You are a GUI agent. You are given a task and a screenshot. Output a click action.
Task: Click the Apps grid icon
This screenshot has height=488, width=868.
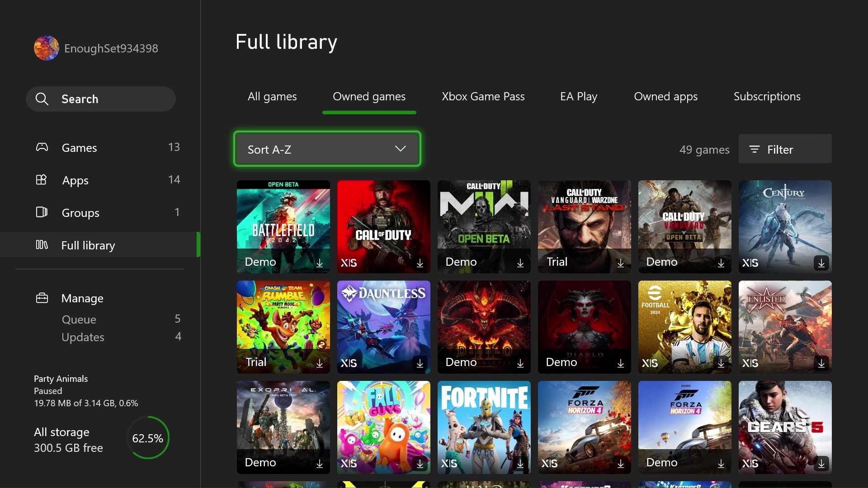point(42,180)
